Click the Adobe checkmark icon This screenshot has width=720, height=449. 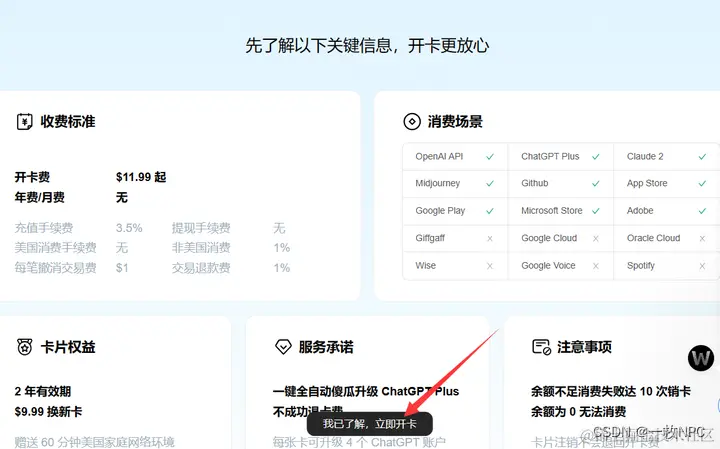pos(702,211)
